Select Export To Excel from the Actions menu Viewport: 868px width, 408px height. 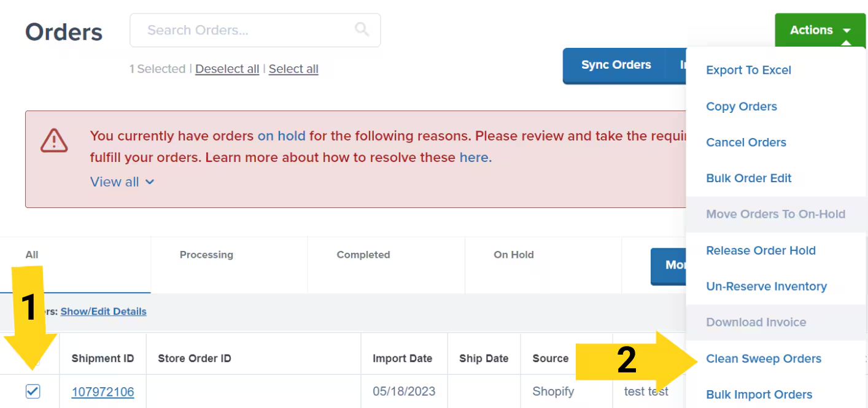point(748,70)
